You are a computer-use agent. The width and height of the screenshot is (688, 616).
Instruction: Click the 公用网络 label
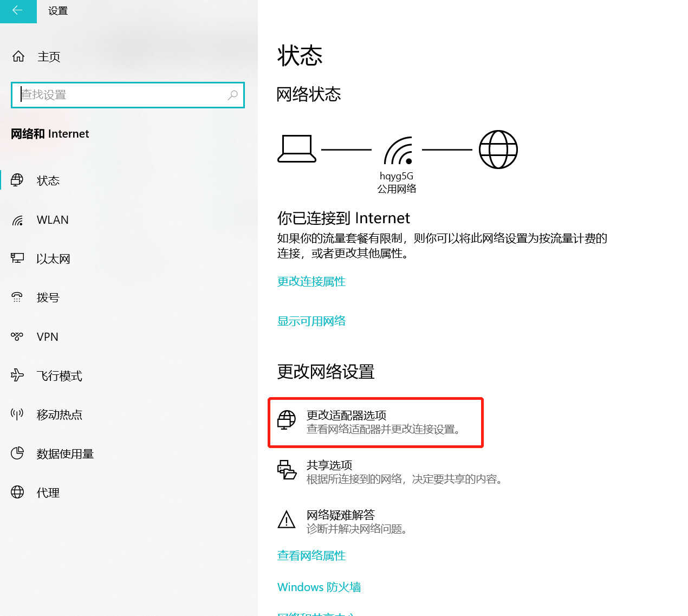click(x=397, y=189)
